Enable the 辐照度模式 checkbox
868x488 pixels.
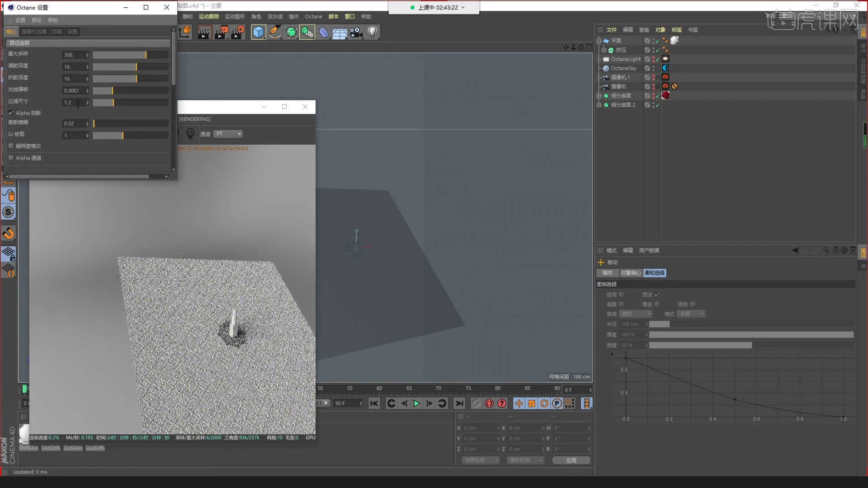(x=11, y=146)
